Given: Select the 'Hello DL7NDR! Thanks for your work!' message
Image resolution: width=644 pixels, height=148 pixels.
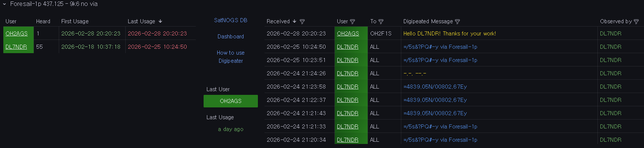Looking at the screenshot, I should pos(450,34).
